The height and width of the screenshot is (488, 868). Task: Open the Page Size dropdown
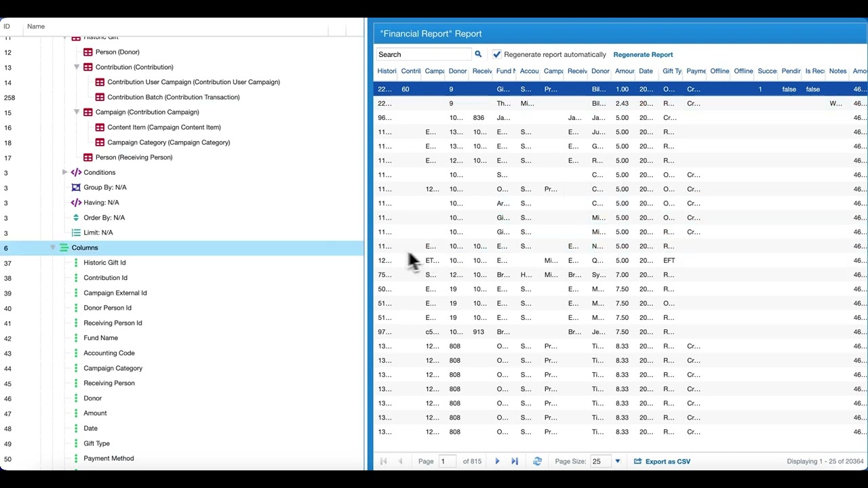click(x=617, y=462)
